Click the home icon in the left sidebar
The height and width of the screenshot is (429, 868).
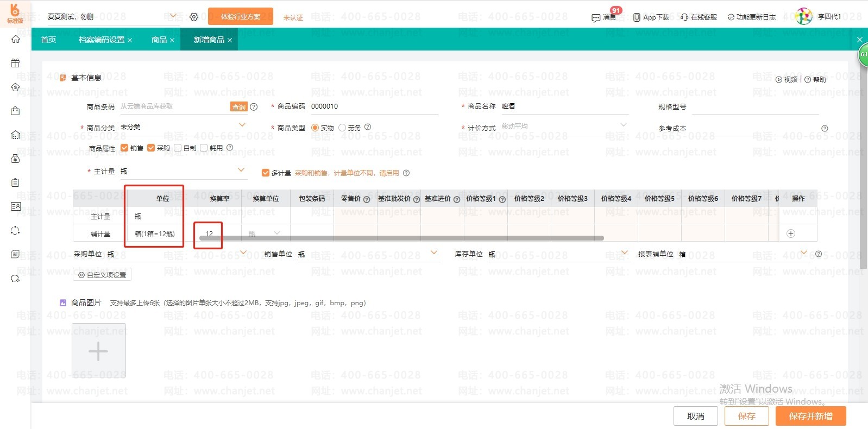[x=15, y=39]
